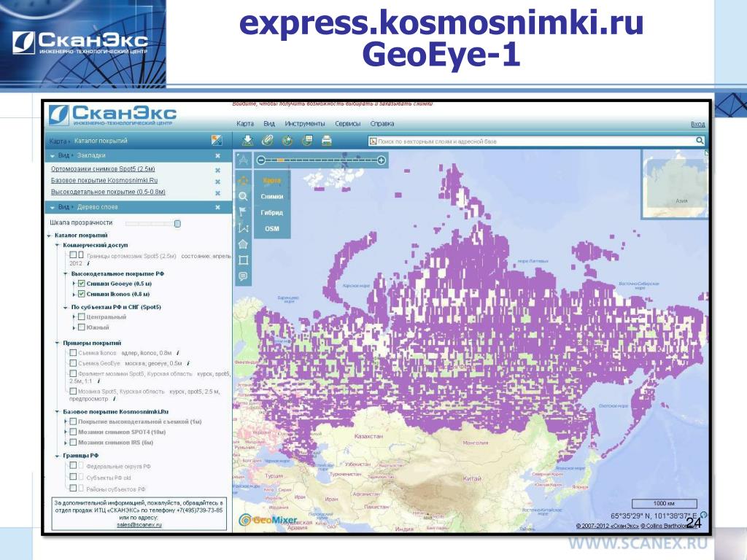Enable Съемка GeoEye example layer
Image resolution: width=747 pixels, height=560 pixels.
(73, 363)
